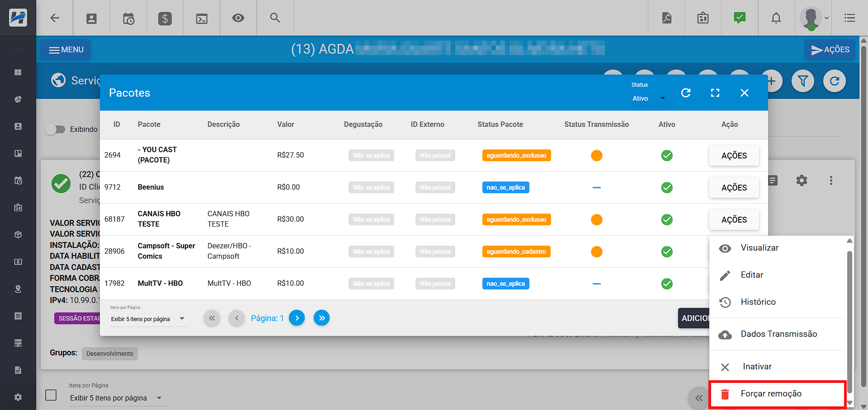This screenshot has height=410, width=868.
Task: Sort by the Valor column header
Action: [x=286, y=124]
